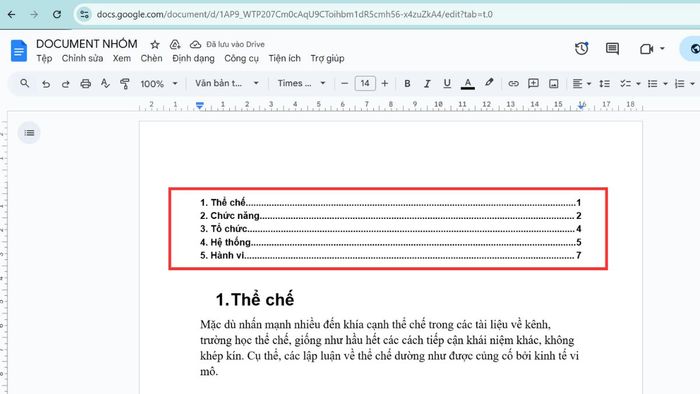Click the left indent marker on ruler
The image size is (700, 394).
pyautogui.click(x=200, y=106)
